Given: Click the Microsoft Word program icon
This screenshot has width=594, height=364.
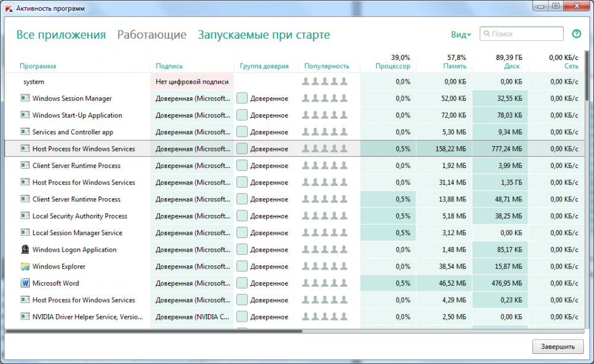Looking at the screenshot, I should 25,283.
